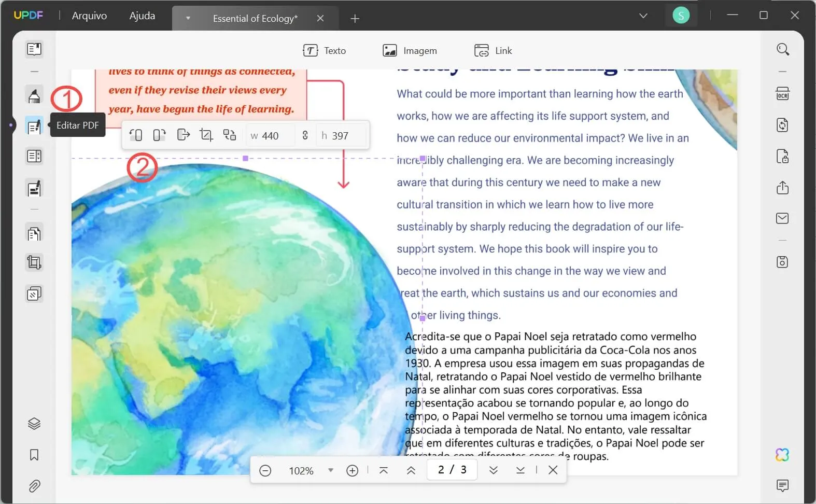
Task: Open the comments panel at bottom right
Action: (x=783, y=486)
